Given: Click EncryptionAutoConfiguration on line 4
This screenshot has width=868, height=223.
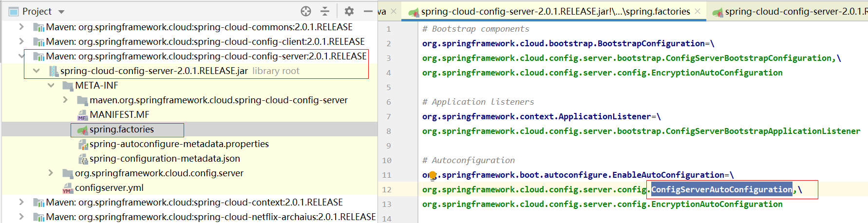Looking at the screenshot, I should 717,73.
